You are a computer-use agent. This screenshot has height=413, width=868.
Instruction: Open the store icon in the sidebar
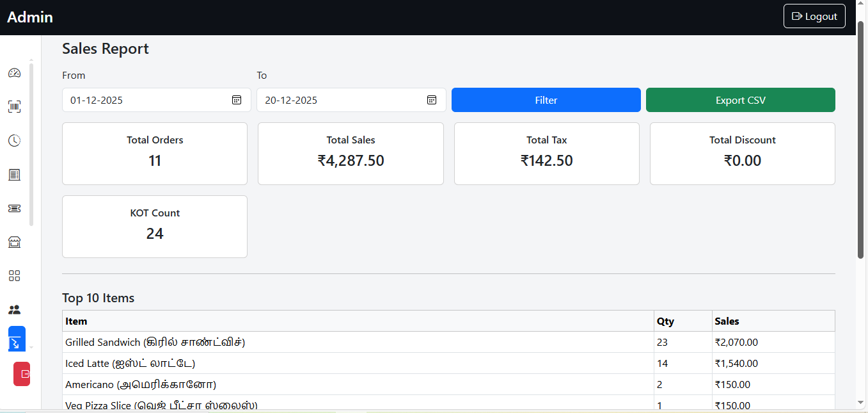pyautogui.click(x=14, y=242)
